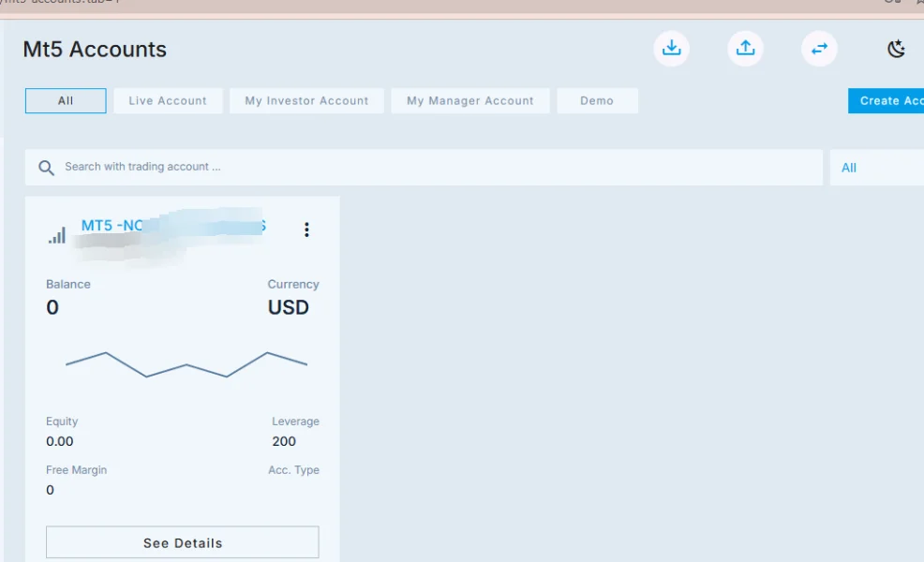924x562 pixels.
Task: Click the Mt5 Accounts page heading
Action: [95, 50]
